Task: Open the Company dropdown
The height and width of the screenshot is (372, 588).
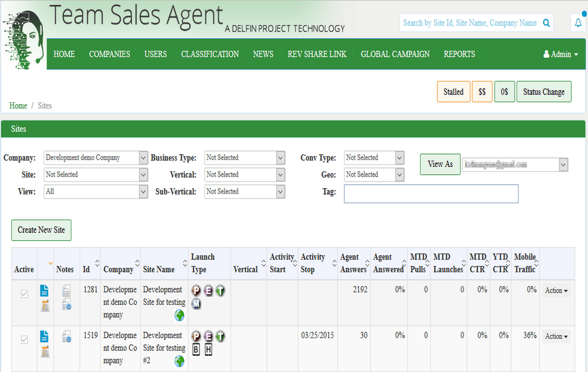Action: tap(95, 157)
